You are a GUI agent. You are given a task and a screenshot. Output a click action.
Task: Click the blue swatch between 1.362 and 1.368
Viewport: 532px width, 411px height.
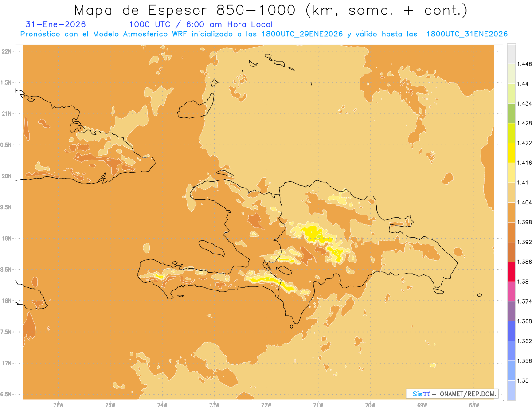pyautogui.click(x=511, y=331)
